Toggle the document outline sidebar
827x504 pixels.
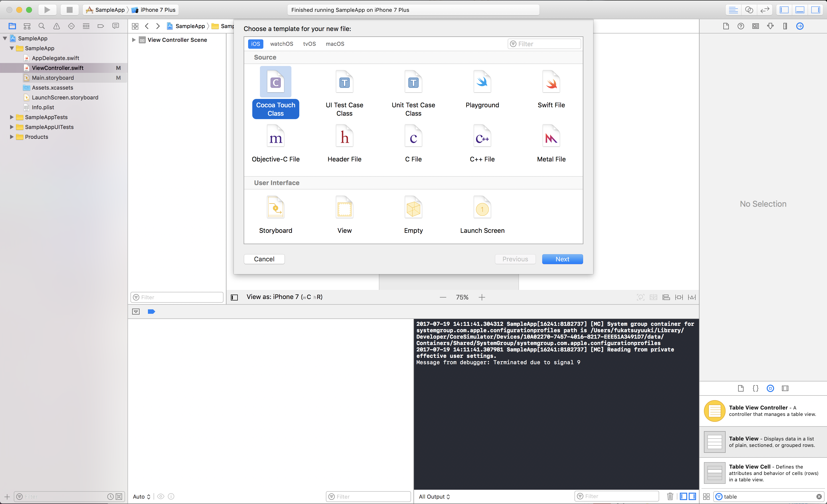(234, 297)
